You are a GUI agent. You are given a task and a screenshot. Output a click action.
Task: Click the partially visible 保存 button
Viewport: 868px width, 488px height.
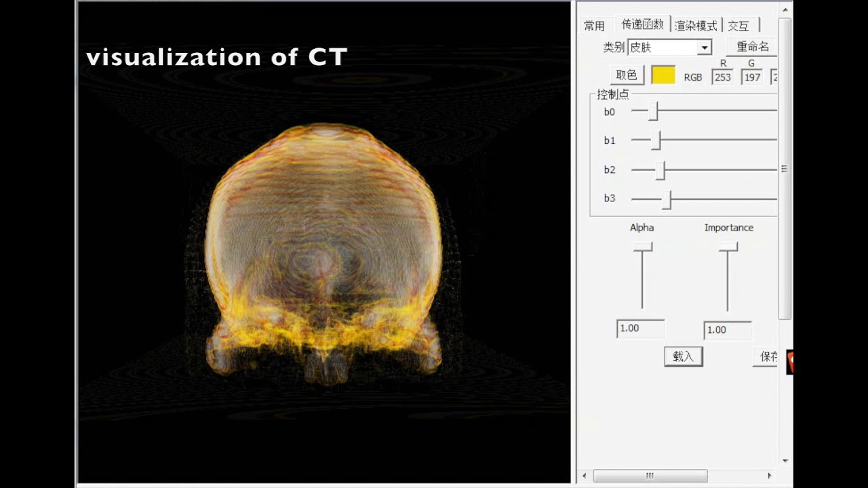click(x=766, y=357)
